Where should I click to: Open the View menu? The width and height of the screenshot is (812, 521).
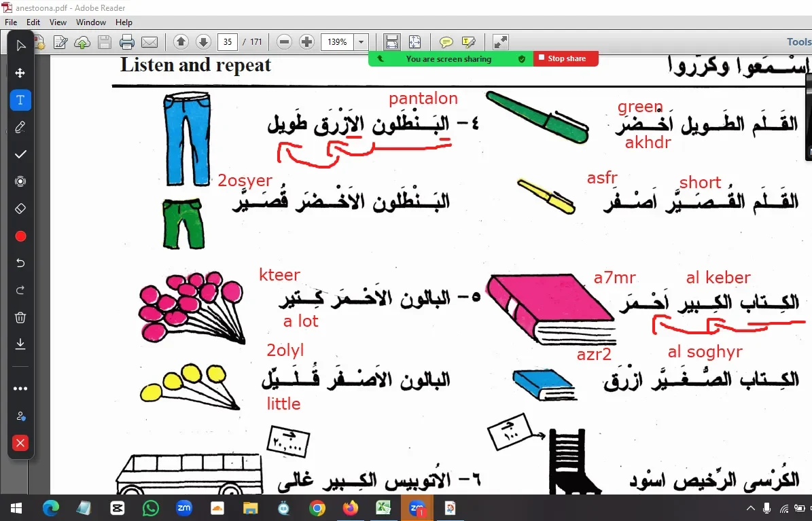click(x=58, y=22)
